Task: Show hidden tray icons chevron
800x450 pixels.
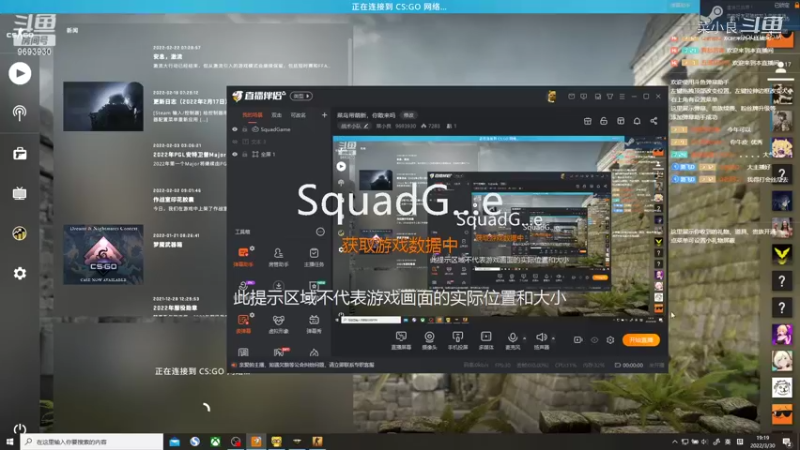Action: tap(674, 442)
